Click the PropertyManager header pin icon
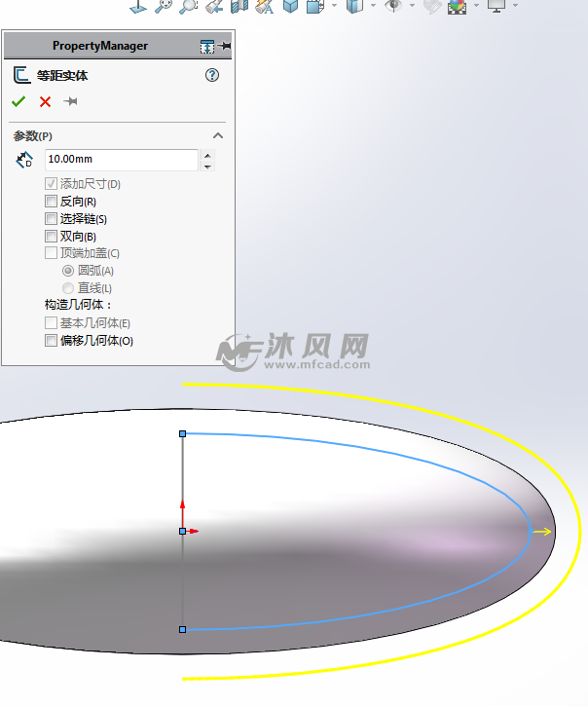The height and width of the screenshot is (706, 588). coord(225,46)
